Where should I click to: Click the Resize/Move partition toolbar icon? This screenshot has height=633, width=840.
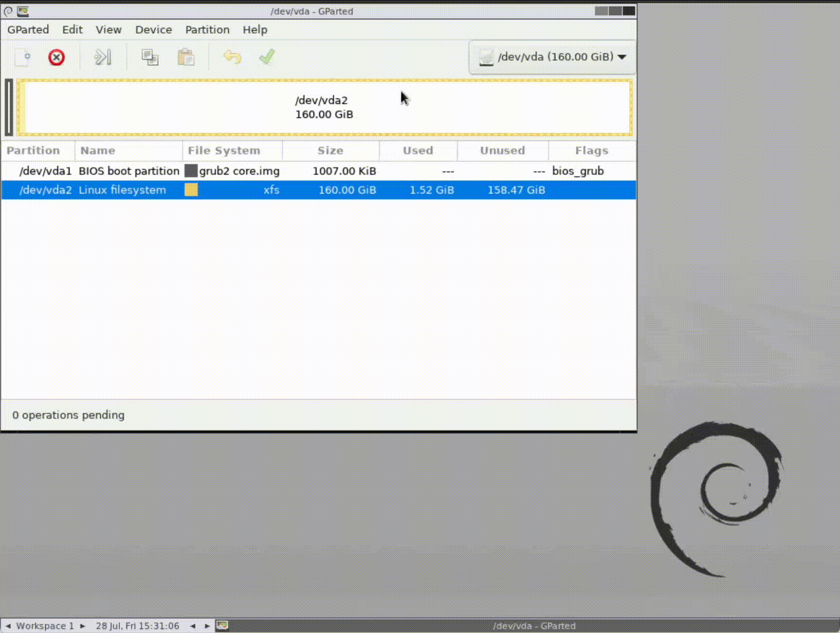pyautogui.click(x=103, y=57)
